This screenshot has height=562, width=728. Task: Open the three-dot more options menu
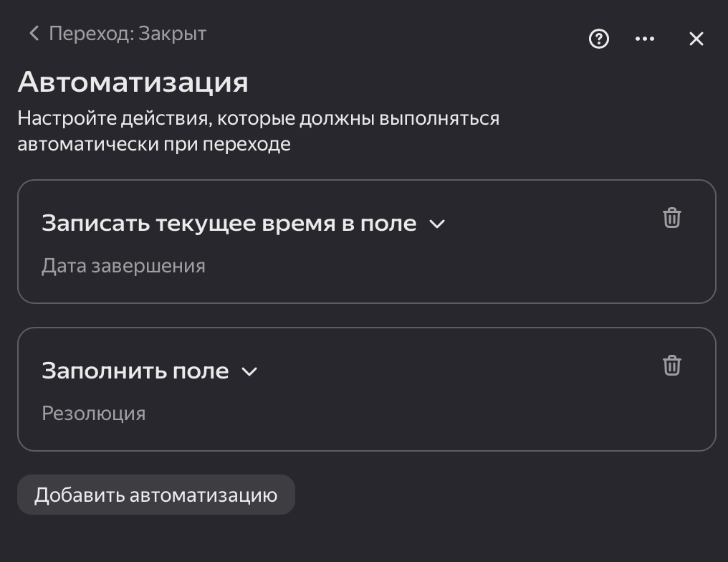[644, 39]
